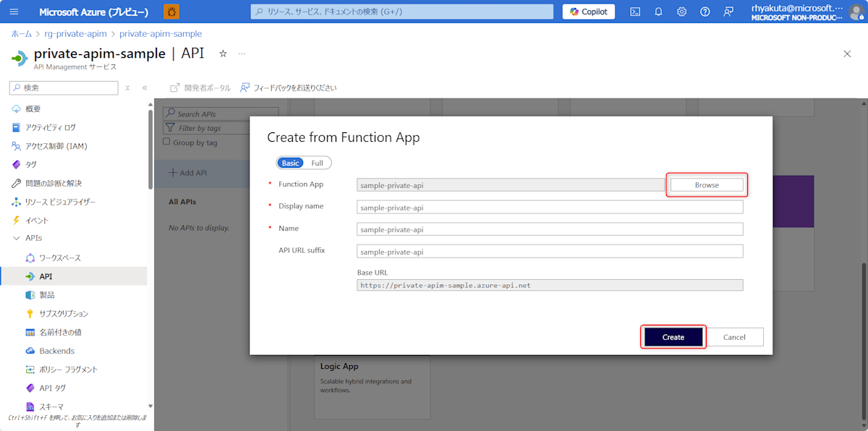Click Browse to pick a Function App
The image size is (868, 431).
coord(707,185)
